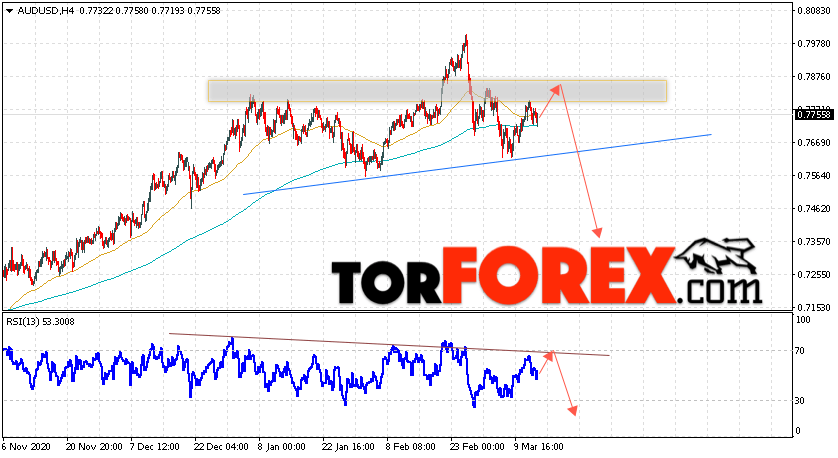Image resolution: width=838 pixels, height=458 pixels.
Task: Click the 0.73570 price axis label
Action: tap(814, 242)
